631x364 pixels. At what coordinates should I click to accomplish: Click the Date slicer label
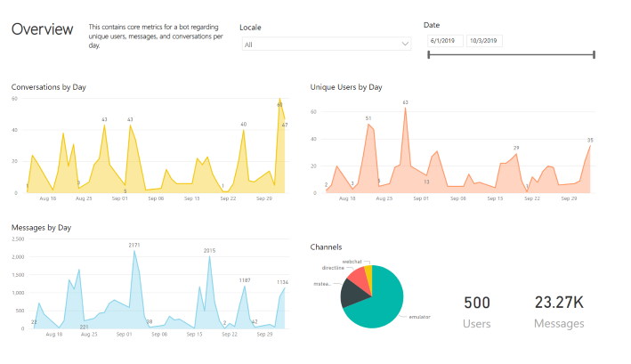coord(432,25)
